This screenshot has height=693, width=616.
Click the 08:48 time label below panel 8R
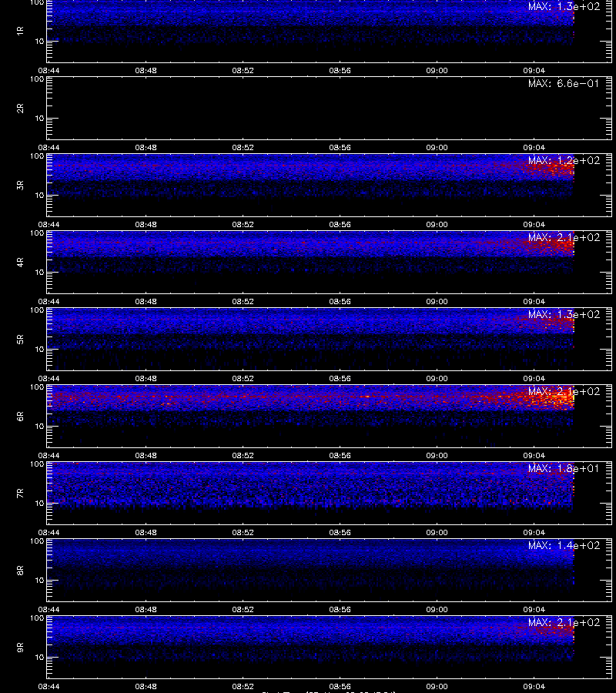tap(146, 610)
